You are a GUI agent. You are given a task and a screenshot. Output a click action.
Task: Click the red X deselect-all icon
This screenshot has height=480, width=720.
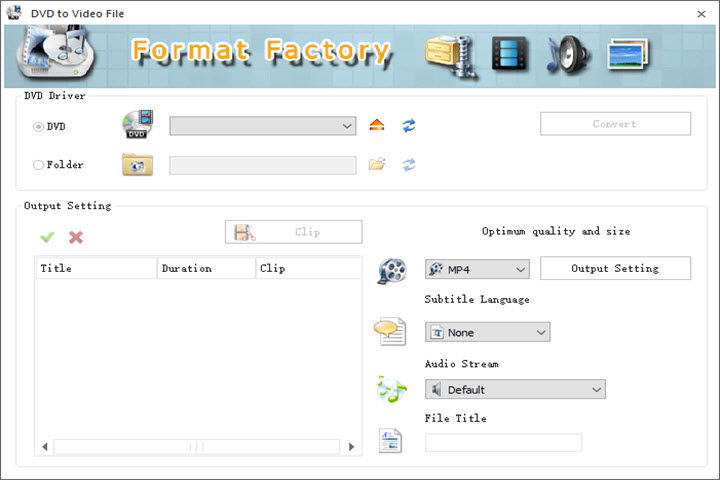76,237
